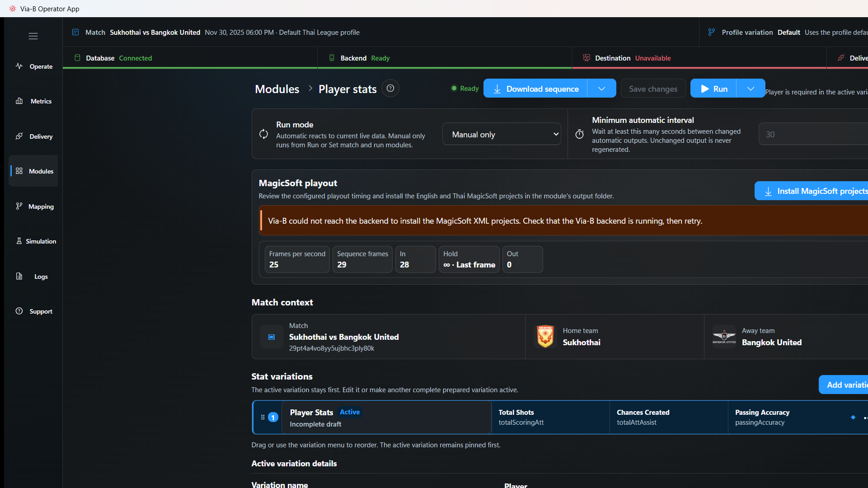This screenshot has width=868, height=488.
Task: Click the Match calendar icon in header
Action: (x=75, y=32)
